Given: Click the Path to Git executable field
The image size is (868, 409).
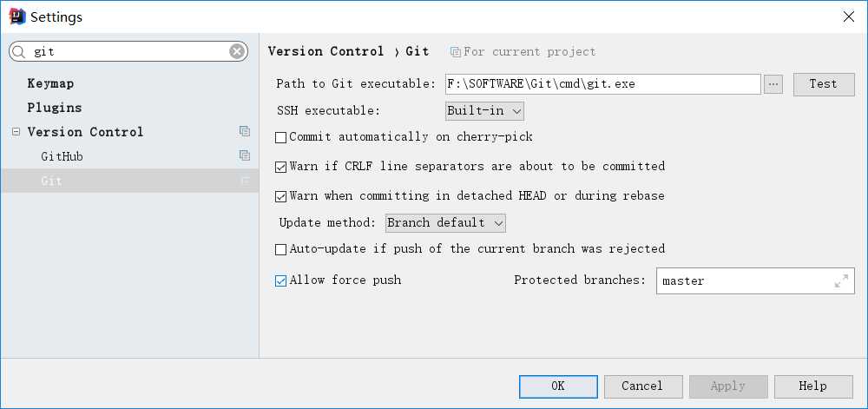Looking at the screenshot, I should 602,84.
